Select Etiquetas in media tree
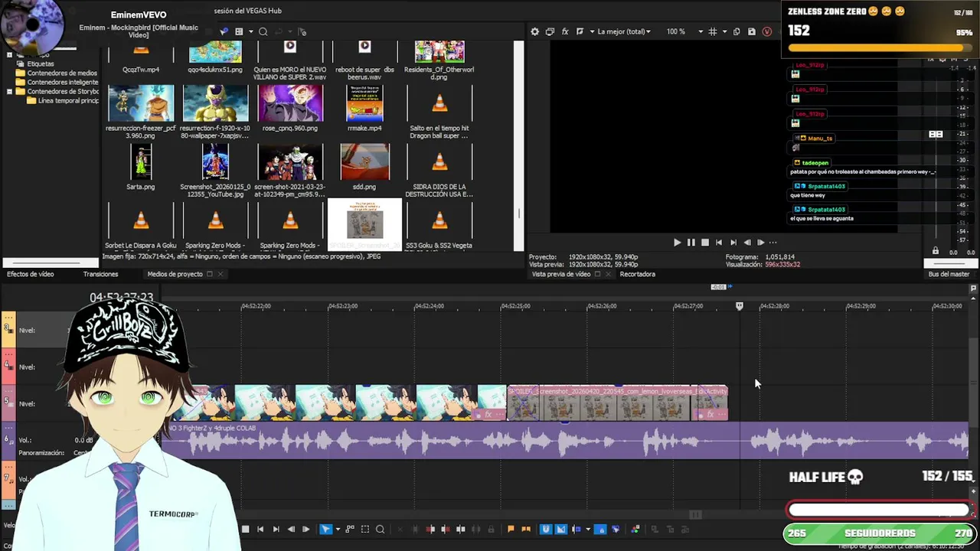980x551 pixels. coord(41,64)
